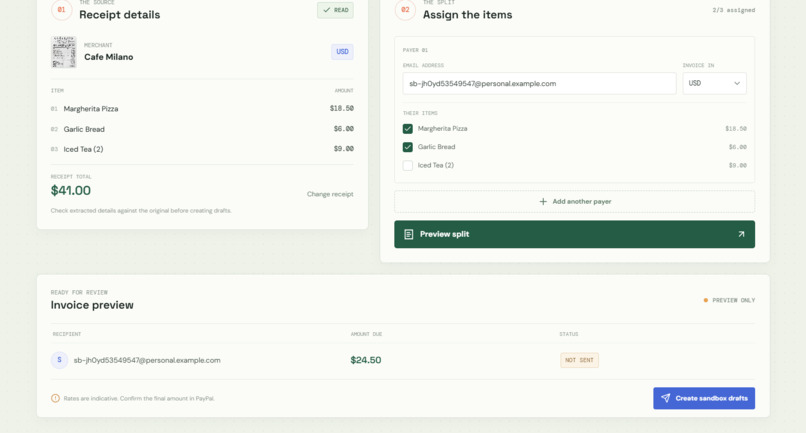Click the info warning icon near rates note
Image resolution: width=806 pixels, height=433 pixels.
coord(55,398)
